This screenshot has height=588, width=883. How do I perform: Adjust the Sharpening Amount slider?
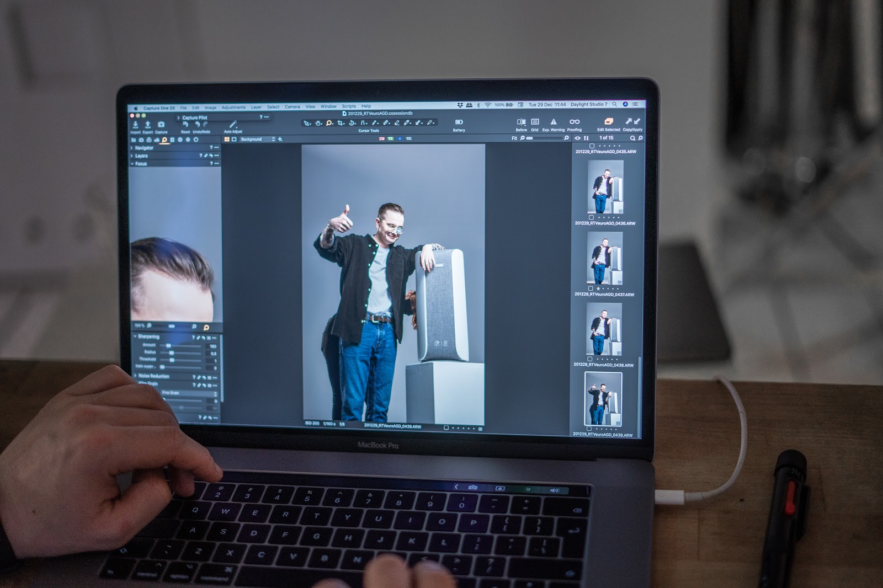(x=169, y=346)
